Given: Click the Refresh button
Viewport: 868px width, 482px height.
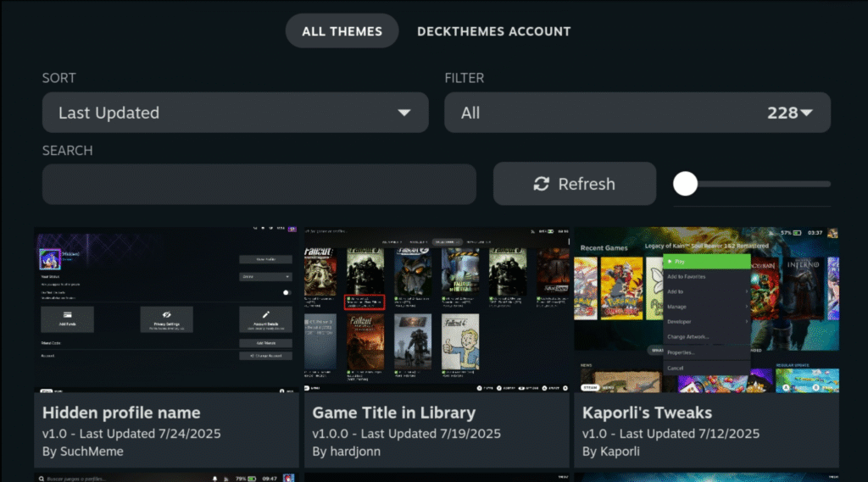Looking at the screenshot, I should pos(575,184).
